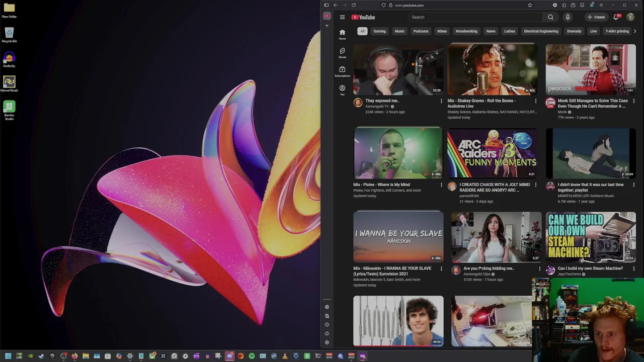Screen dimensions: 644x362
Task: Click the browser address bar URL
Action: [409, 5]
